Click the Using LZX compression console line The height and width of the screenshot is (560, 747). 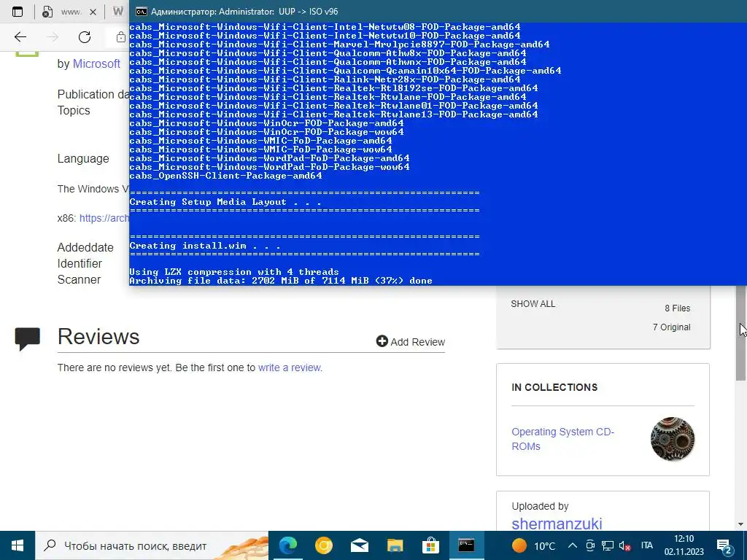[x=234, y=272]
